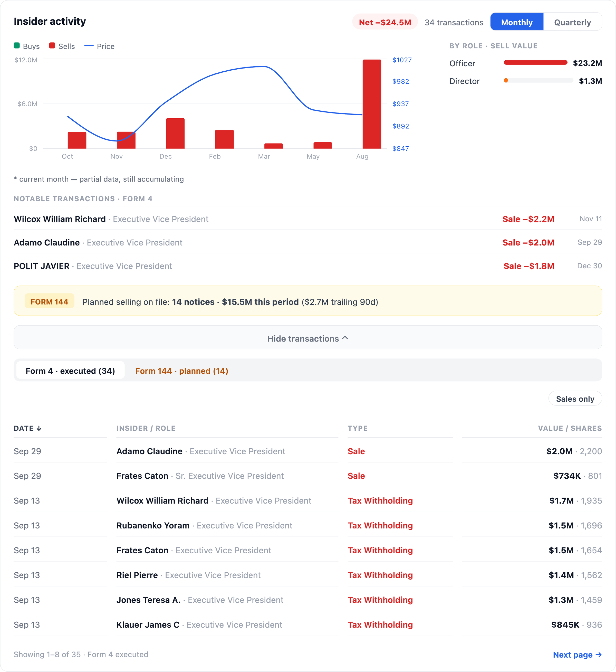The width and height of the screenshot is (616, 672).
Task: Click the Net –$24.5M badge
Action: click(x=385, y=22)
